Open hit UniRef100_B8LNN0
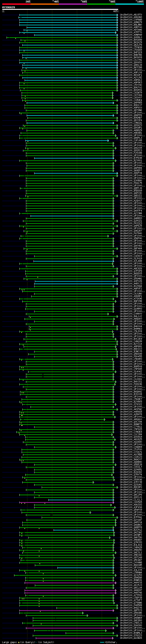Screen dimensions: 146x644 [131, 25]
